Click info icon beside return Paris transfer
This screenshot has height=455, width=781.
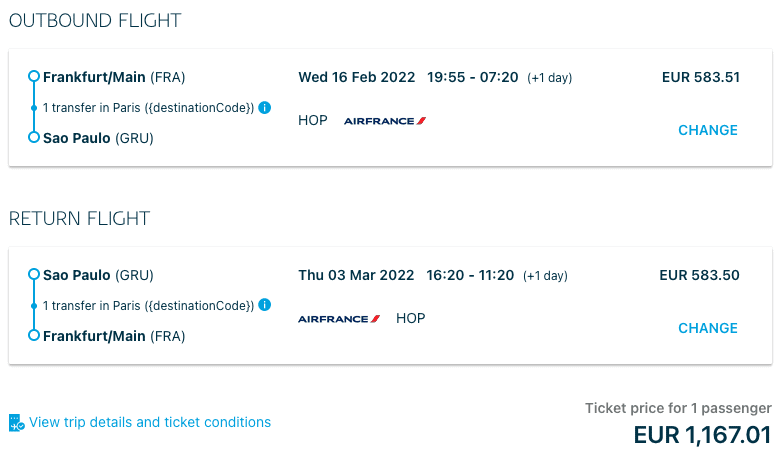click(265, 305)
